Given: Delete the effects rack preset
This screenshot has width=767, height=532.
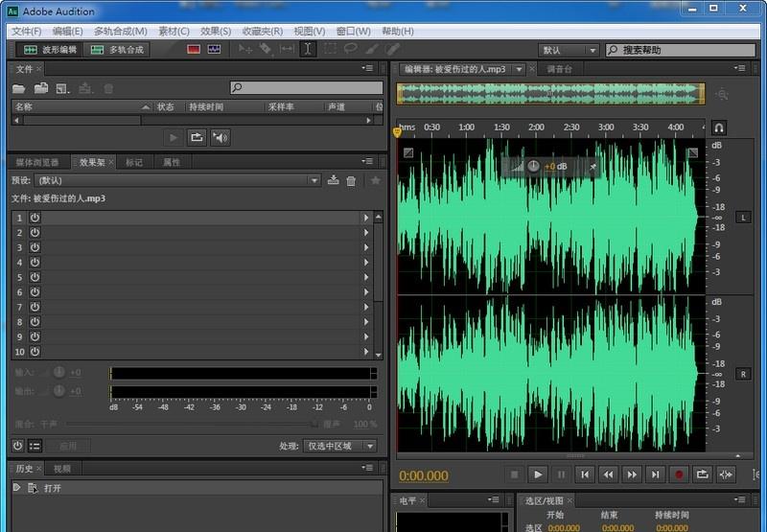Looking at the screenshot, I should click(351, 180).
